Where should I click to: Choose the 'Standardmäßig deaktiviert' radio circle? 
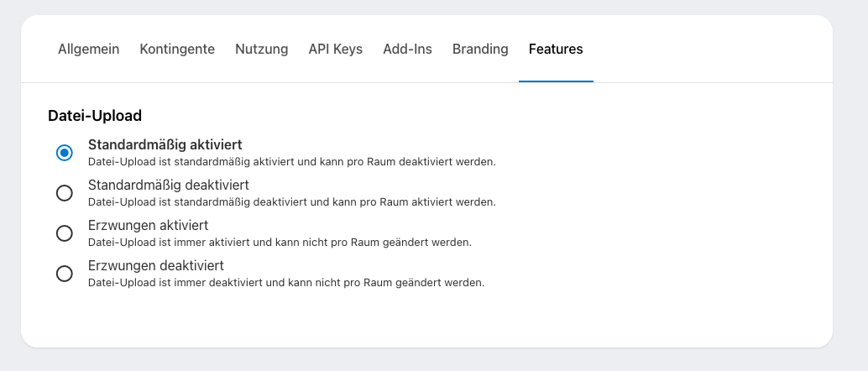[64, 193]
